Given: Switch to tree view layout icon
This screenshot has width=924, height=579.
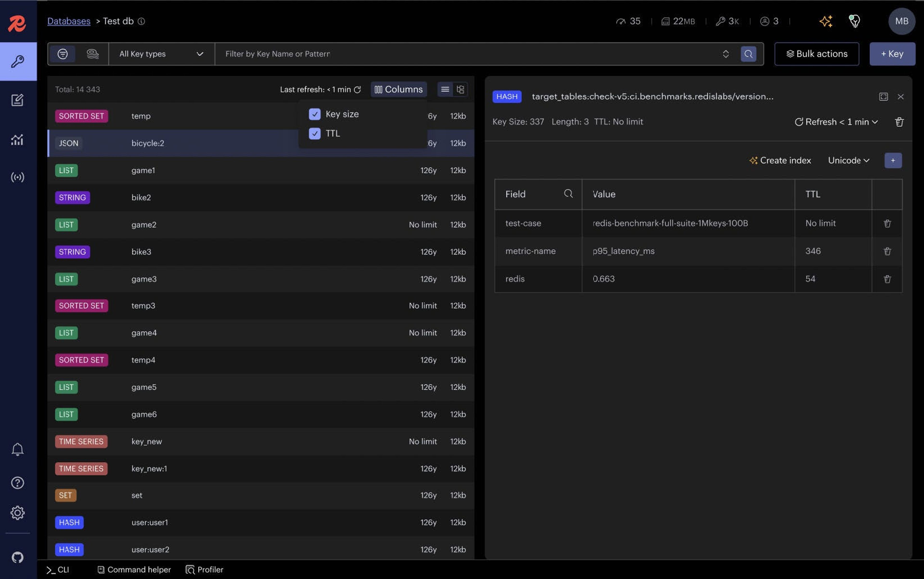Looking at the screenshot, I should coord(460,89).
